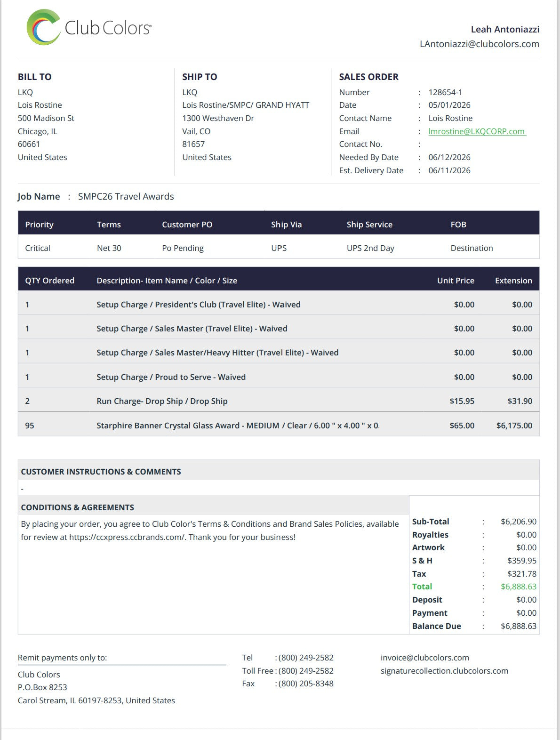This screenshot has height=740, width=560.
Task: Click the quantity 95 cell
Action: click(x=30, y=426)
